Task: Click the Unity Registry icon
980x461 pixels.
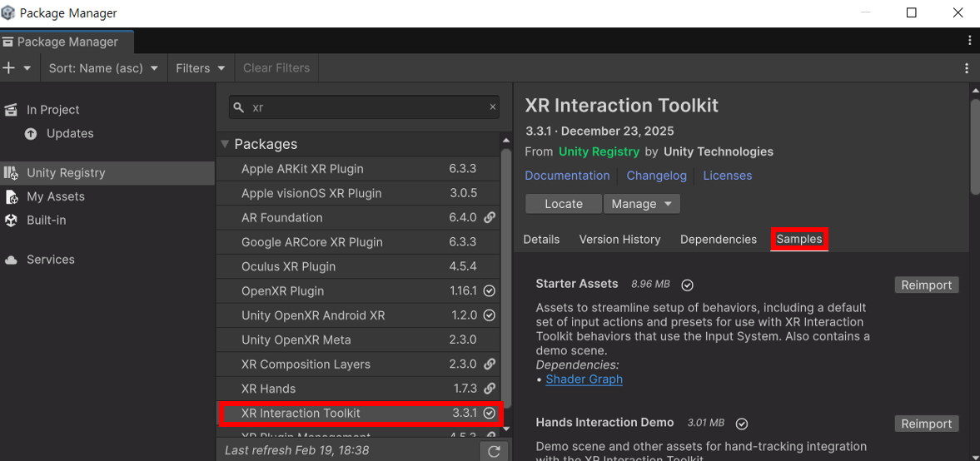Action: [11, 173]
